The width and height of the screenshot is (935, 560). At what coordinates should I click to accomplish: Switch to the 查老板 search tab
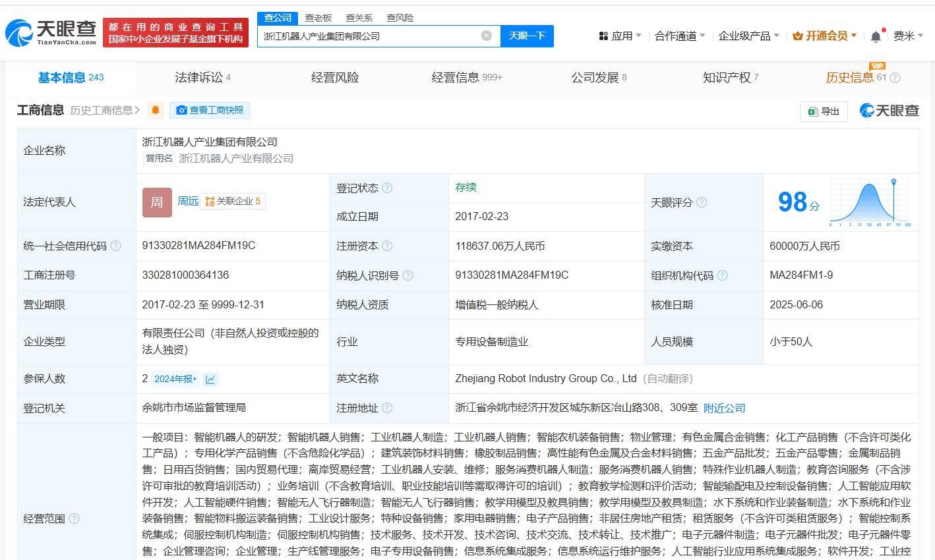click(x=318, y=18)
